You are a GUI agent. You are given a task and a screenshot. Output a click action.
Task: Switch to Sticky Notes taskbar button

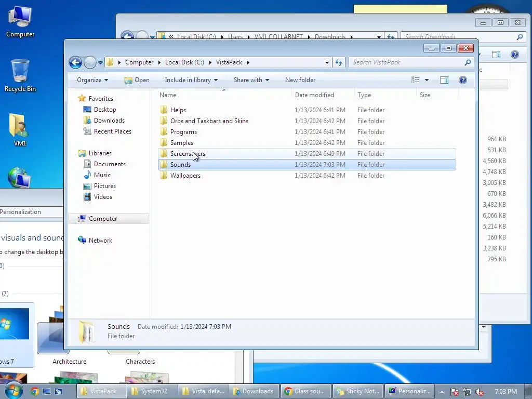358,391
